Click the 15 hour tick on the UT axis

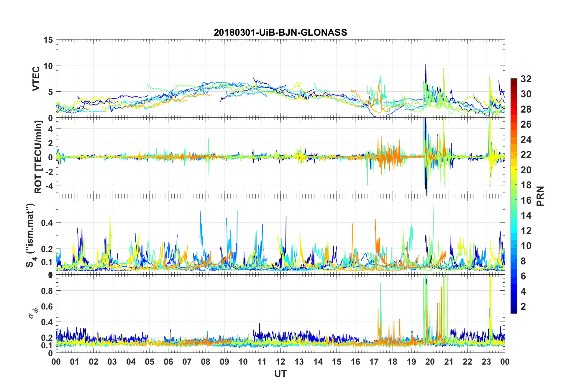pos(337,362)
